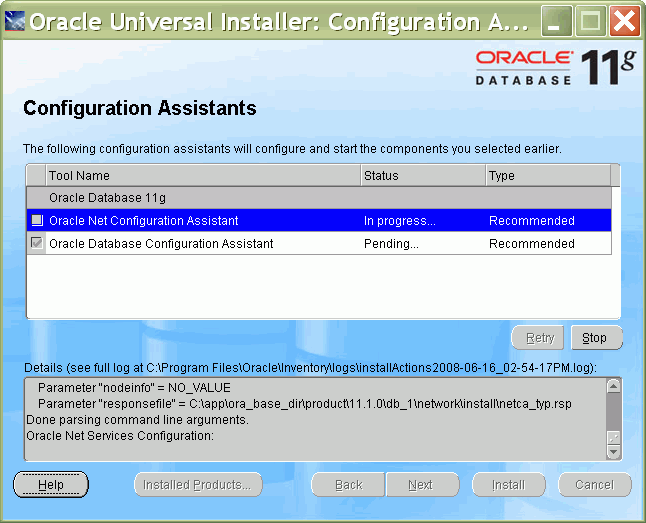Maximize the Oracle Universal Installer window
The height and width of the screenshot is (523, 646).
(x=590, y=21)
